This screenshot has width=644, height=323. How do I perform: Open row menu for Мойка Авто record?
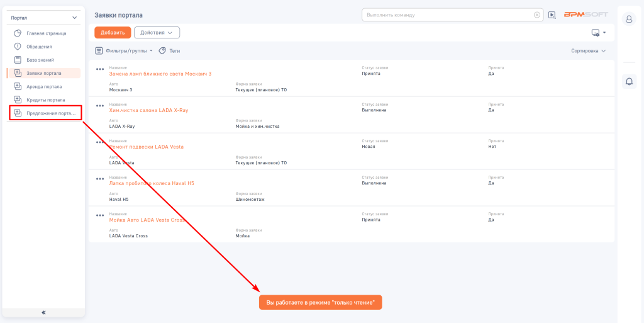click(100, 215)
